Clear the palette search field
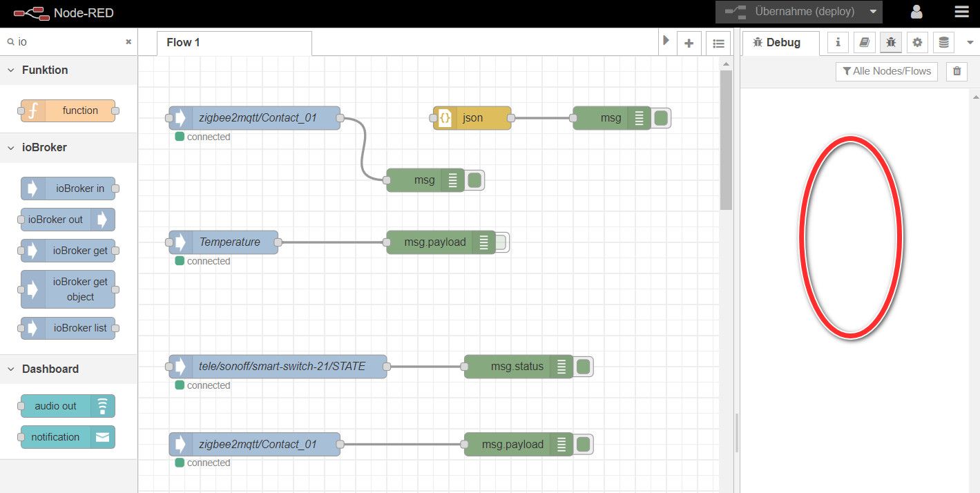Viewport: 980px width, 493px height. coord(128,41)
